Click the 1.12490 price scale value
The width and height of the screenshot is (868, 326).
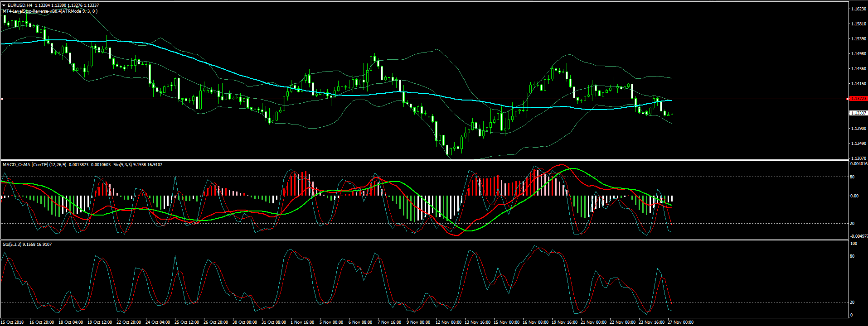(x=859, y=144)
